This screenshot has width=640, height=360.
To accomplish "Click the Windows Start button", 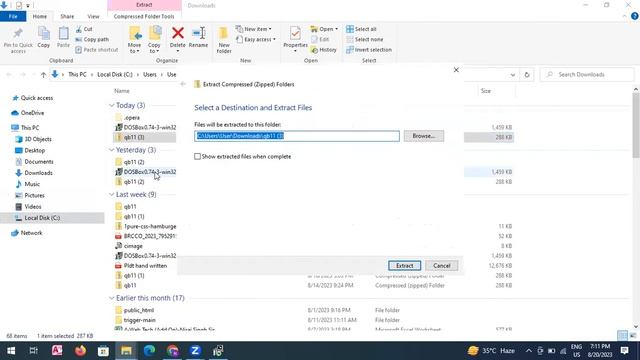I will (11, 351).
